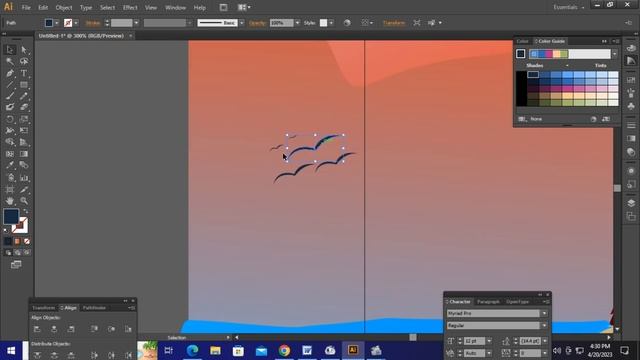Open the Window menu
Image resolution: width=640 pixels, height=360 pixels.
176,7
